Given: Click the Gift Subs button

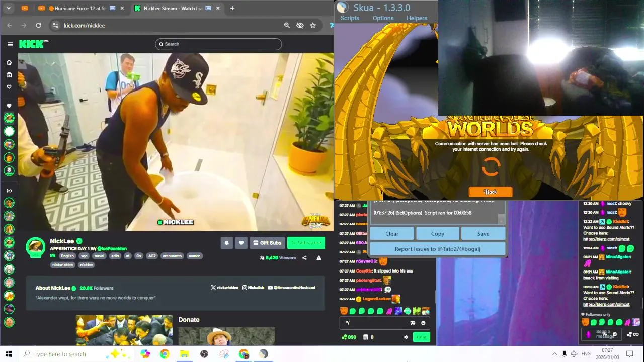Looking at the screenshot, I should (267, 243).
